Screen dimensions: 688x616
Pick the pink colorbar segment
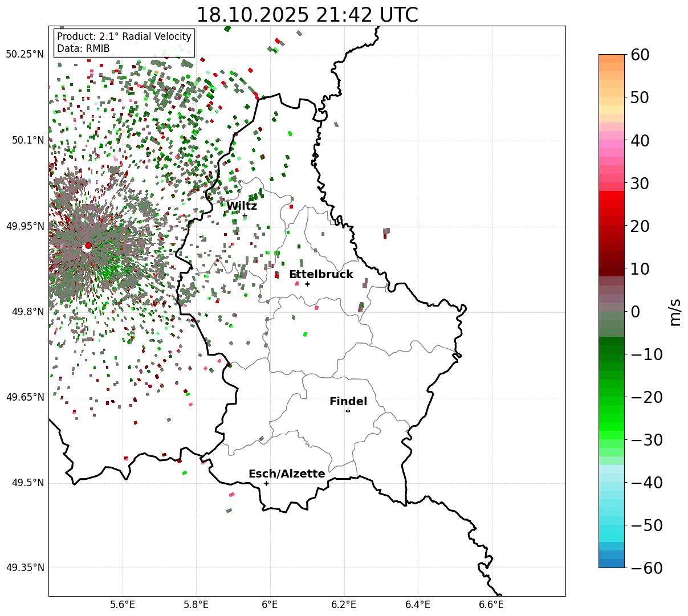tap(612, 144)
